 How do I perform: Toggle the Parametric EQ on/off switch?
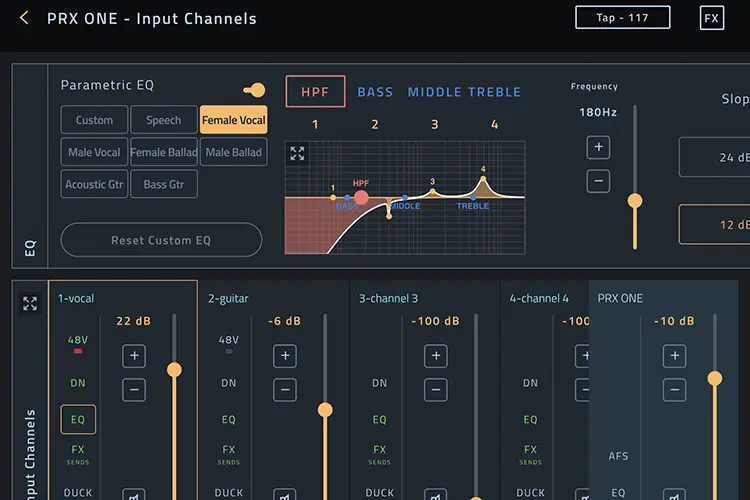pos(254,90)
